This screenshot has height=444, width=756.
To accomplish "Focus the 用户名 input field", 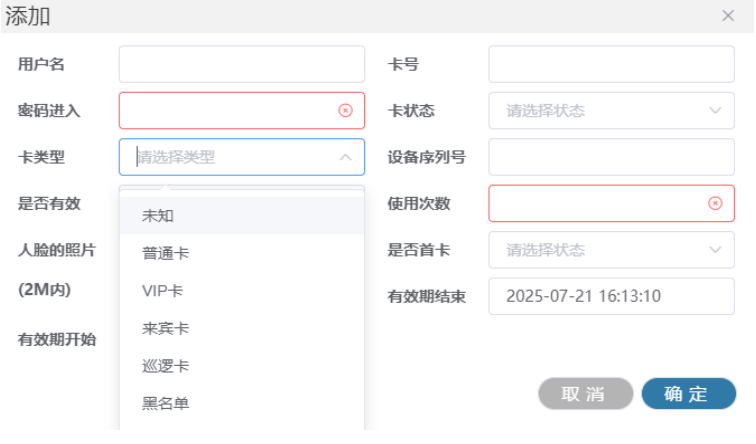I will pos(242,65).
